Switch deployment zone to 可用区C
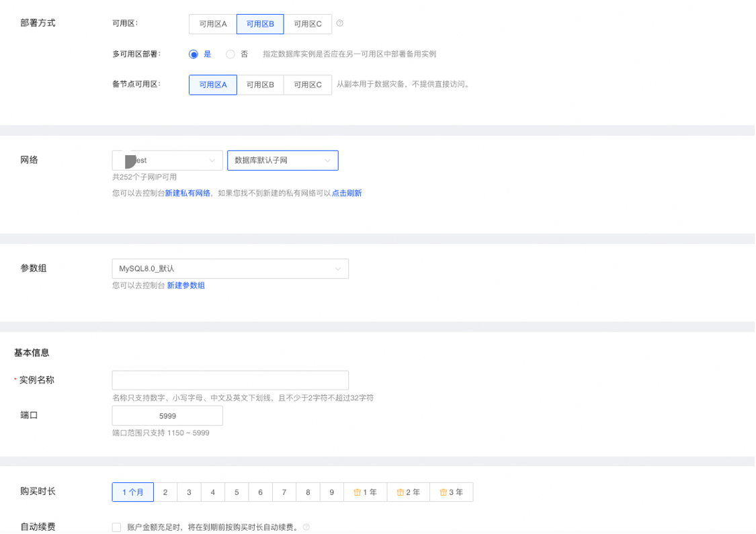The height and width of the screenshot is (534, 756). 308,24
